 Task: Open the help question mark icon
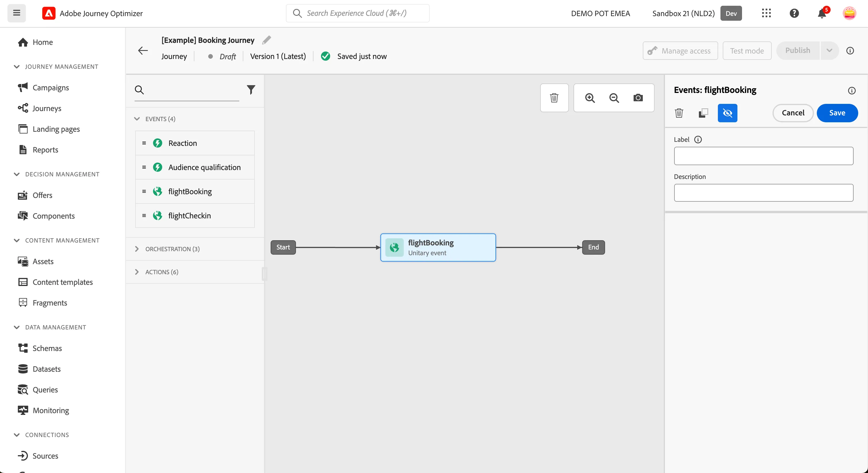794,13
